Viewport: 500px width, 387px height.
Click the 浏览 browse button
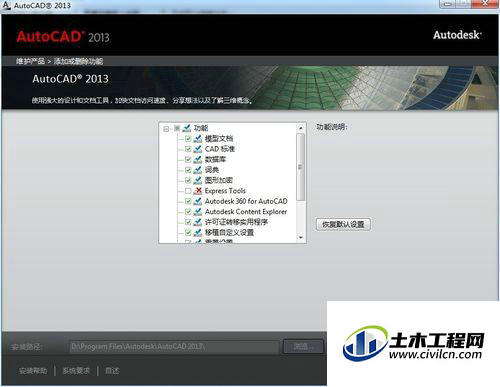[x=303, y=347]
